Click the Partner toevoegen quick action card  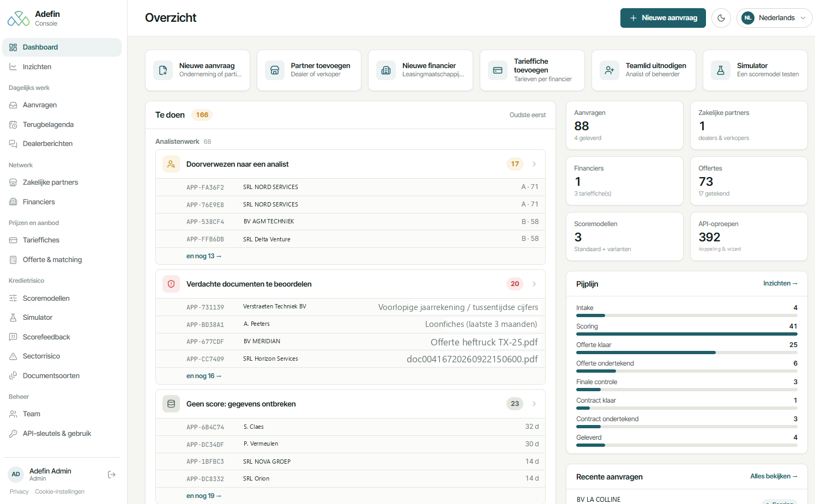(309, 70)
